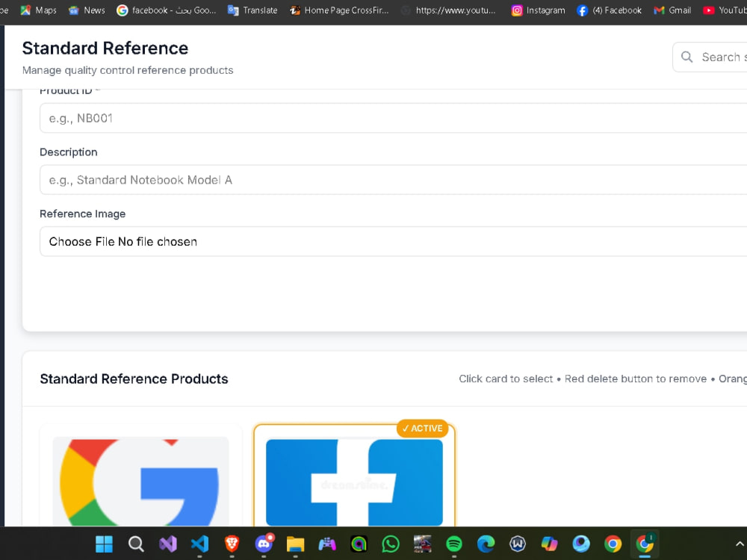
Task: Click the orange ACTIVE badge
Action: coord(422,428)
